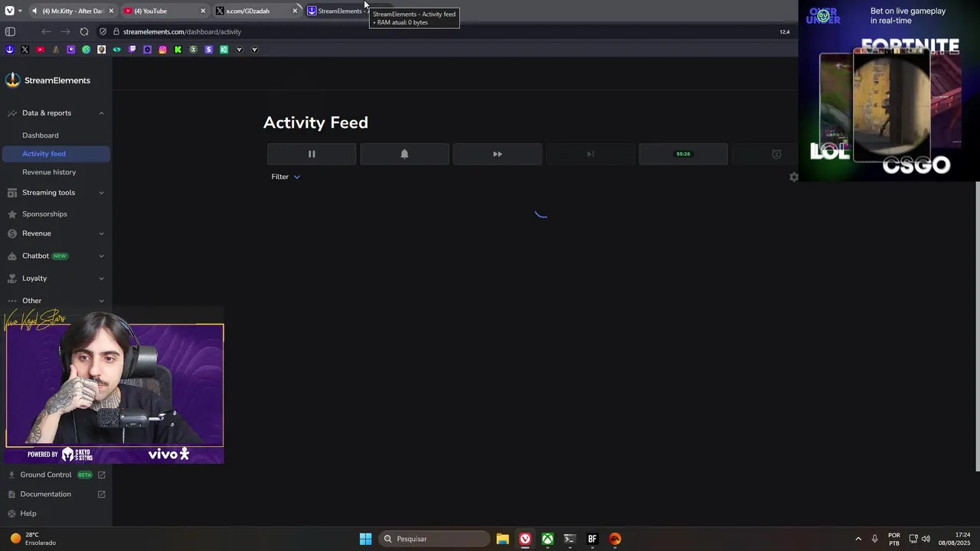Open the X bookmark in bookmarks bar
Screen dimensions: 980x551
tap(24, 50)
